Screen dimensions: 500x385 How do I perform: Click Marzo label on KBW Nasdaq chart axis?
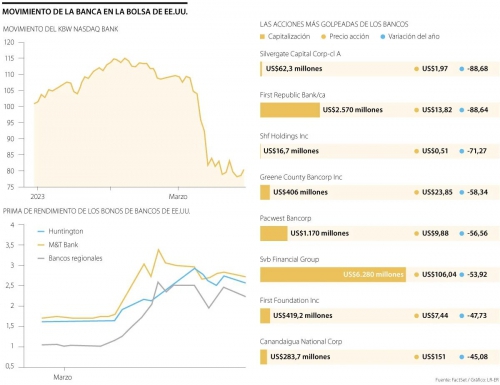(178, 197)
